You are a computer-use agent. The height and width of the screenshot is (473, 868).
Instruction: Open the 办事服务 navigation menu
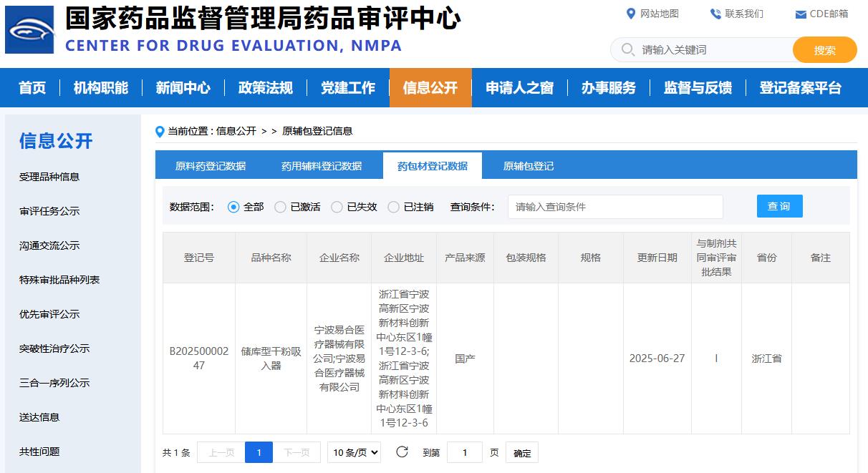[609, 87]
